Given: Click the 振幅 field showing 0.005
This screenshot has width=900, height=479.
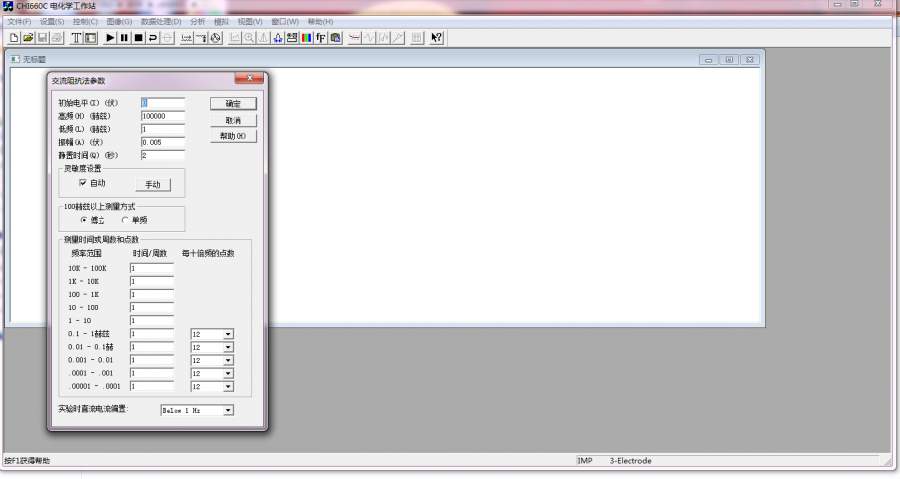Looking at the screenshot, I should [x=163, y=142].
